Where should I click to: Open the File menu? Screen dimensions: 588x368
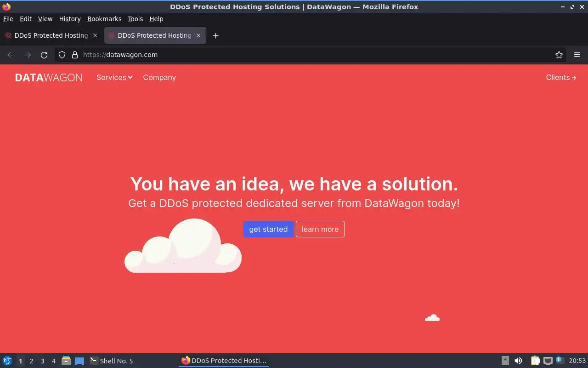pos(8,19)
